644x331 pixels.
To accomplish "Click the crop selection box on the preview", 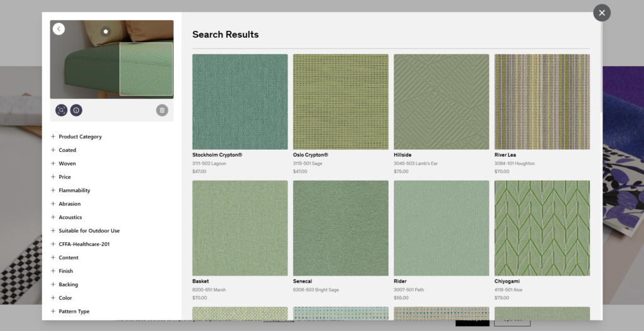I will point(146,69).
